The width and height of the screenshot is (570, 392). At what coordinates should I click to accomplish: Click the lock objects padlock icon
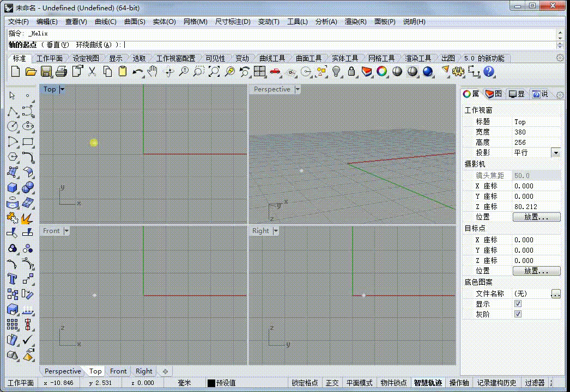click(x=351, y=71)
